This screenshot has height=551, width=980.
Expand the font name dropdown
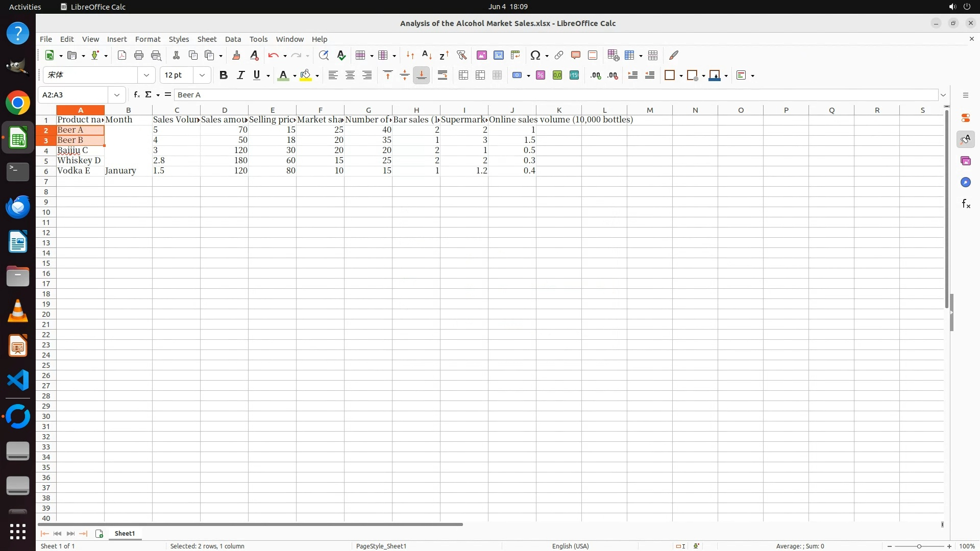tap(146, 75)
